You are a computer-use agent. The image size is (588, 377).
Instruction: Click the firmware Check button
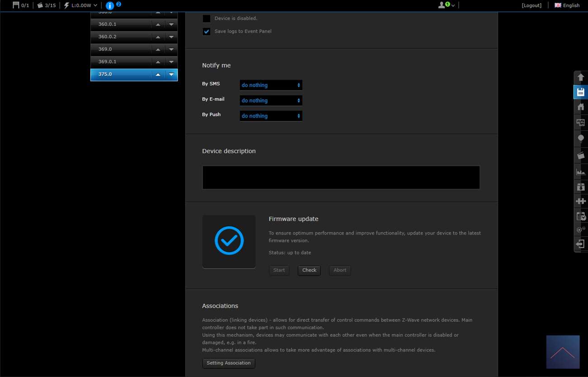(x=309, y=270)
